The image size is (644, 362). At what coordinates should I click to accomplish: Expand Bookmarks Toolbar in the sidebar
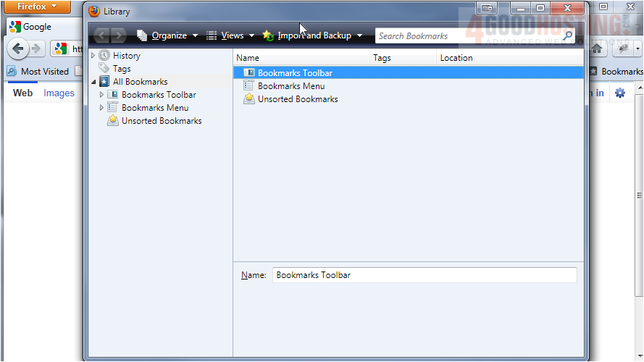coord(101,95)
